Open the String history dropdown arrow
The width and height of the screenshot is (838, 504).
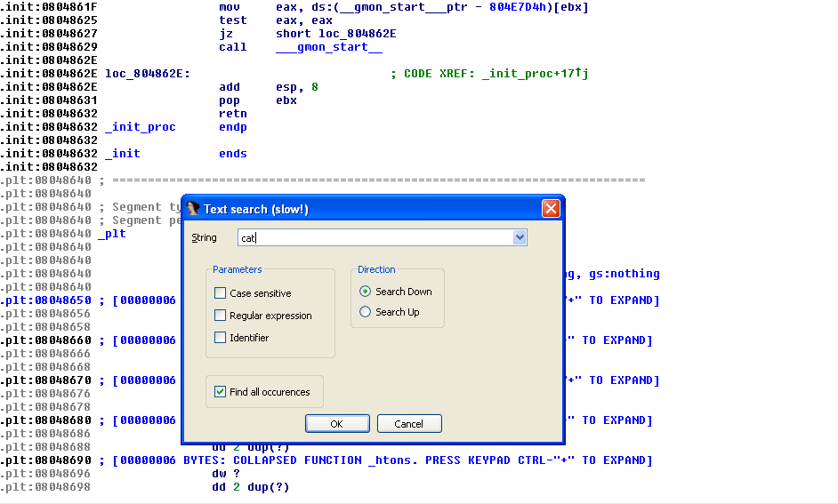[520, 238]
